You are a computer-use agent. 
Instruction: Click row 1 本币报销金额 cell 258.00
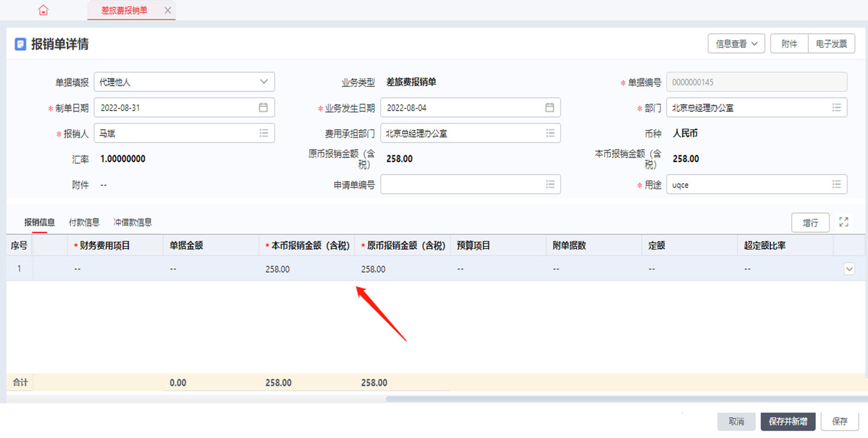point(307,269)
